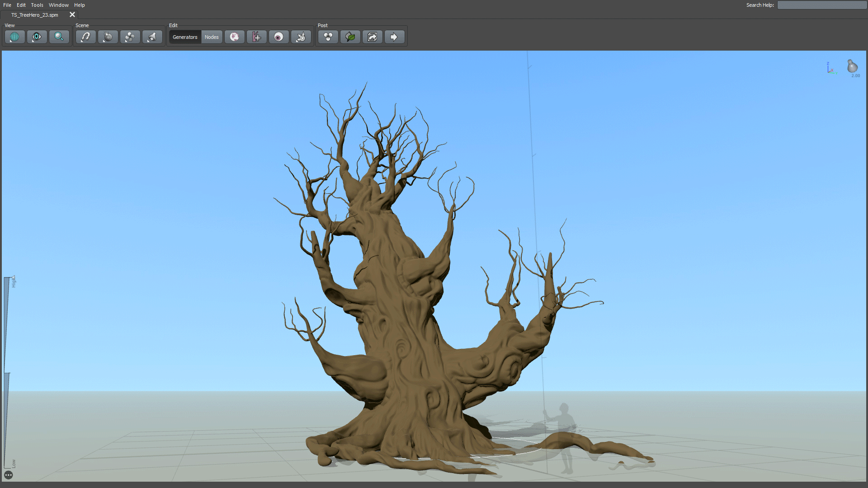Click the export arrow icon in Post section

pyautogui.click(x=394, y=37)
